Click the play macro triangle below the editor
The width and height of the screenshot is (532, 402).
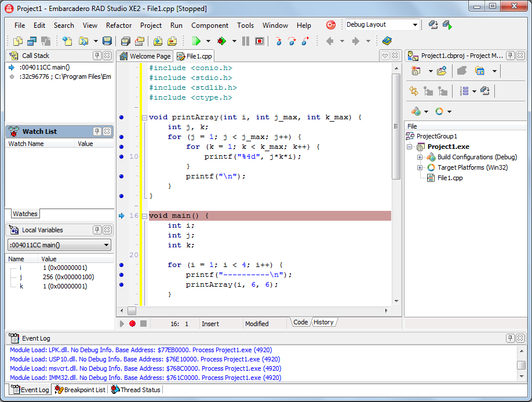122,324
